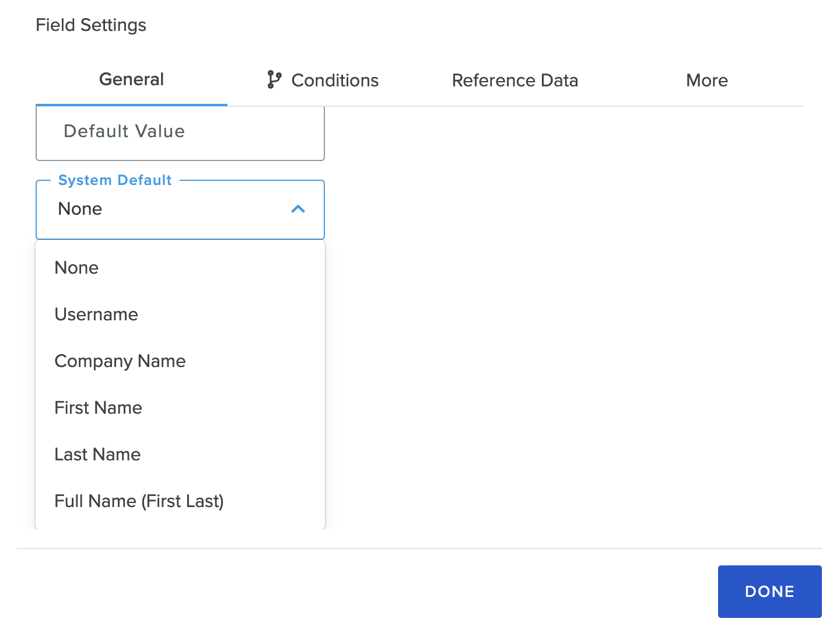Image resolution: width=840 pixels, height=636 pixels.
Task: Click the DONE button
Action: click(x=769, y=591)
